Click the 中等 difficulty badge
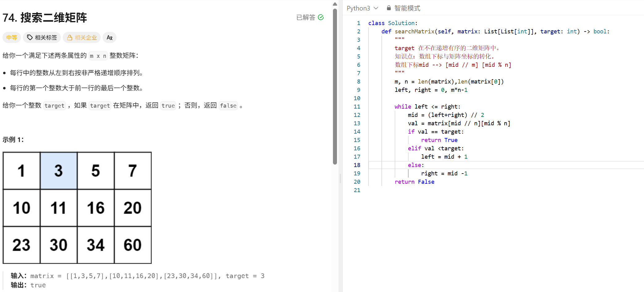This screenshot has height=292, width=644. [12, 37]
